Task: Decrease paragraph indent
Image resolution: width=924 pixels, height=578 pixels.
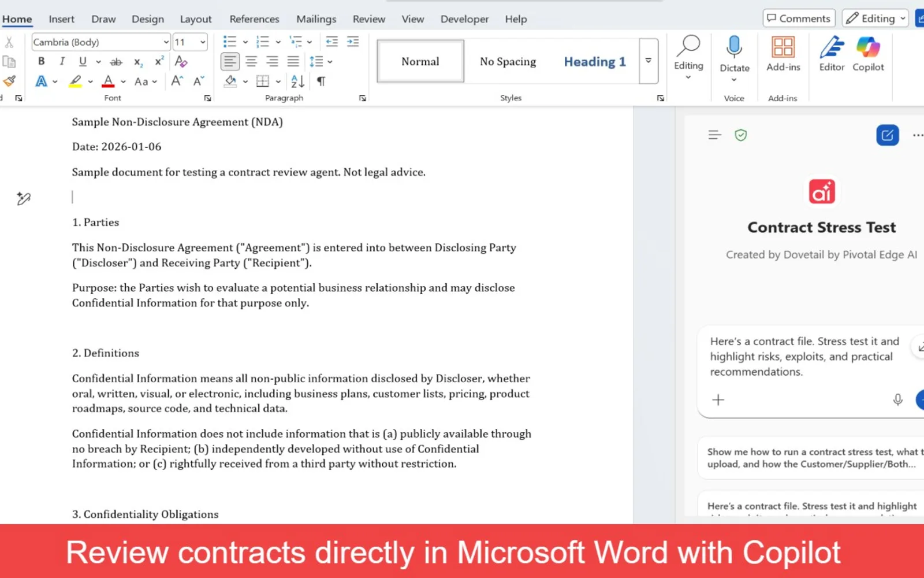Action: click(331, 42)
